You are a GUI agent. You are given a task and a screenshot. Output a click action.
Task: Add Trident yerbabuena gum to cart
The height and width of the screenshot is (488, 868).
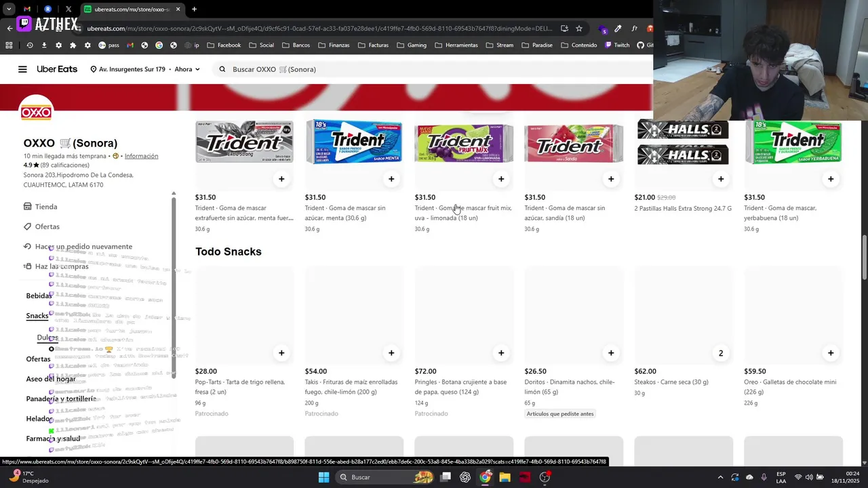click(x=831, y=179)
